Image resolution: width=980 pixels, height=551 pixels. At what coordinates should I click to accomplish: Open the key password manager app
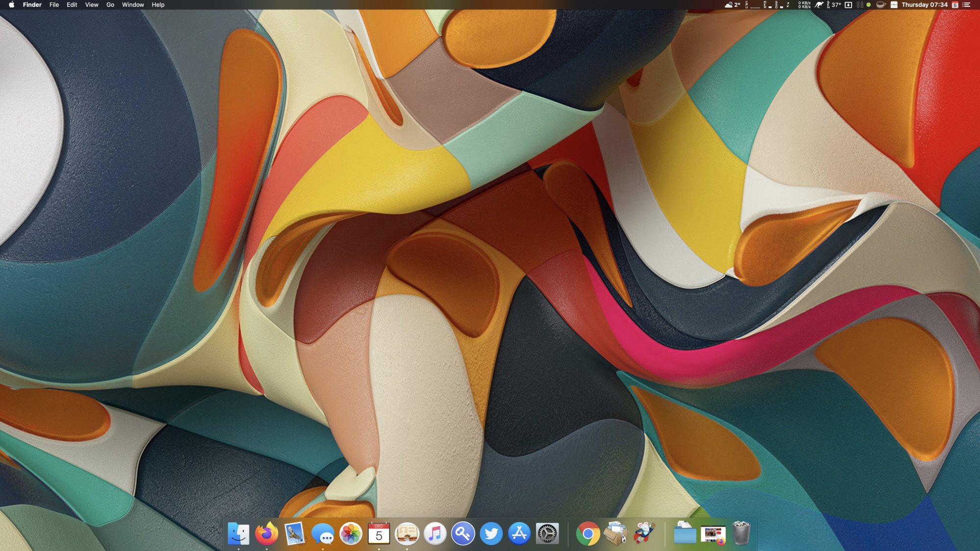tap(463, 533)
